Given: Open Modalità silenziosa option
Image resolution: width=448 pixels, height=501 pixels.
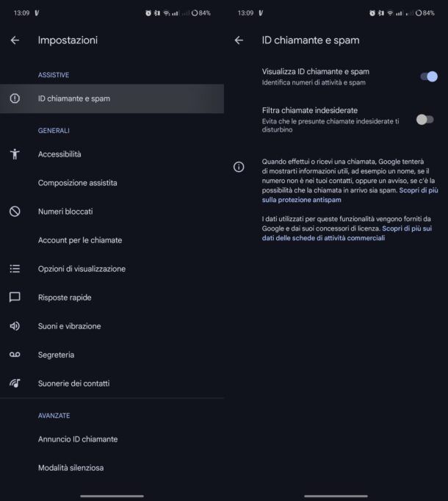Looking at the screenshot, I should coord(112,468).
